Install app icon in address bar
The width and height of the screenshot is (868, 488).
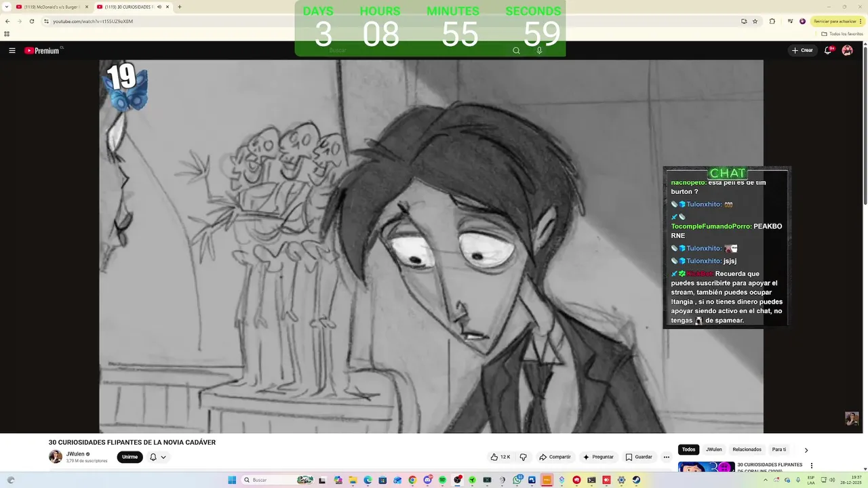tap(744, 21)
